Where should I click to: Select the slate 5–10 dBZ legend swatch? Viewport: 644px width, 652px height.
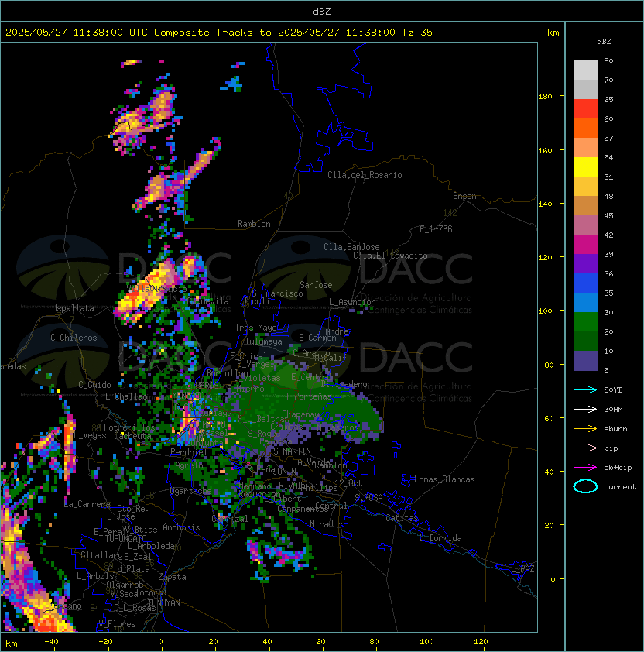click(585, 361)
